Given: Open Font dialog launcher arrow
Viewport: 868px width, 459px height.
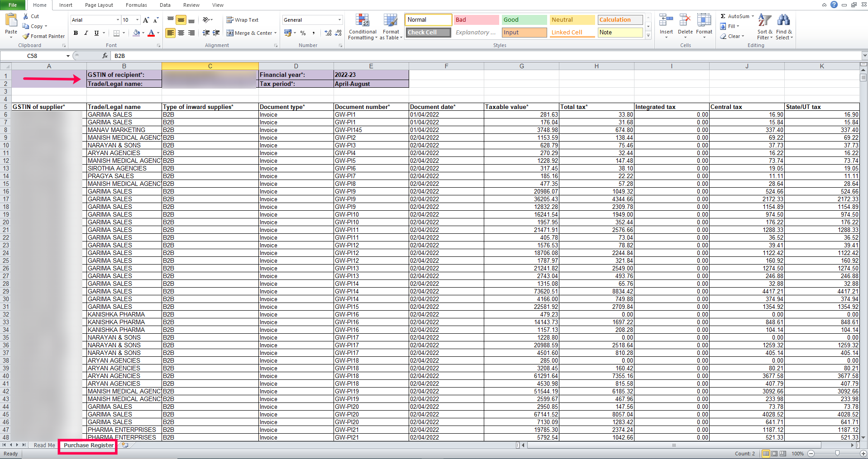Looking at the screenshot, I should coord(158,46).
